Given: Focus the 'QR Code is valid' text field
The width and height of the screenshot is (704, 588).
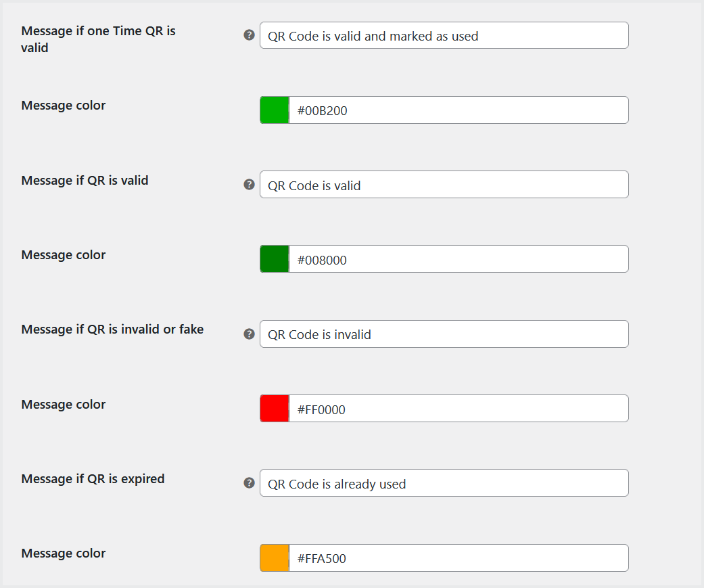Looking at the screenshot, I should (444, 185).
